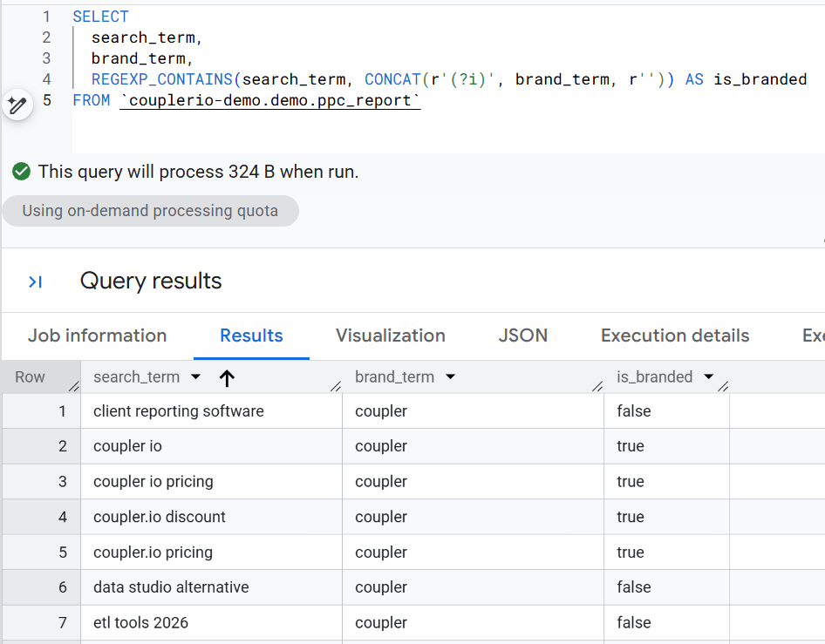This screenshot has height=644, width=825.
Task: Open the Visualization tab
Action: point(391,336)
